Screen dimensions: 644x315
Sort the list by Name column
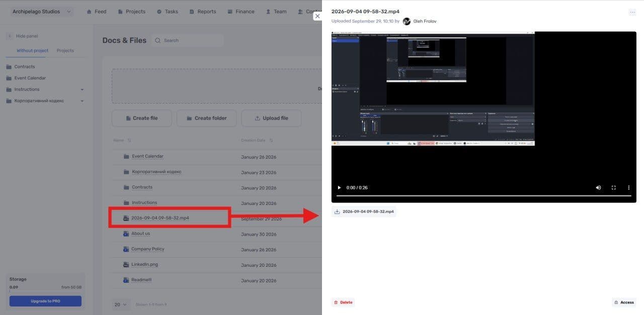click(x=122, y=140)
